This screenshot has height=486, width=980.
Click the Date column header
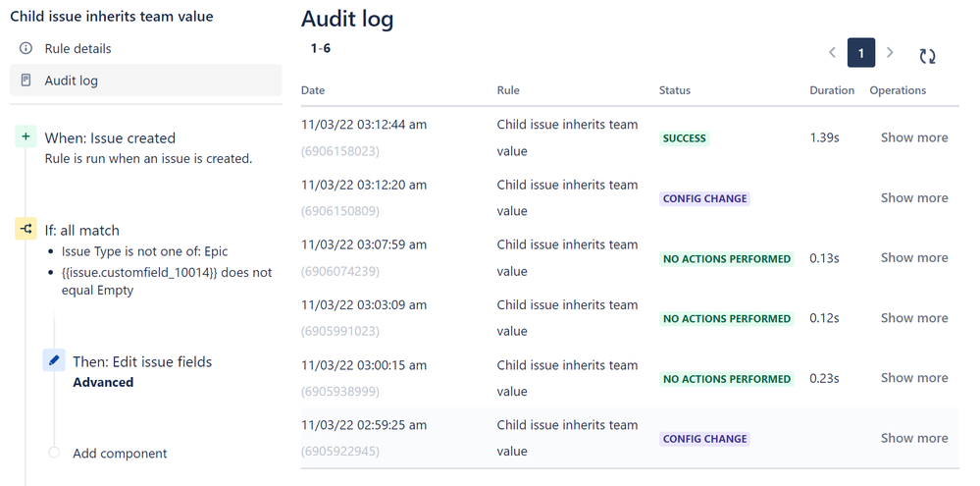(x=313, y=90)
